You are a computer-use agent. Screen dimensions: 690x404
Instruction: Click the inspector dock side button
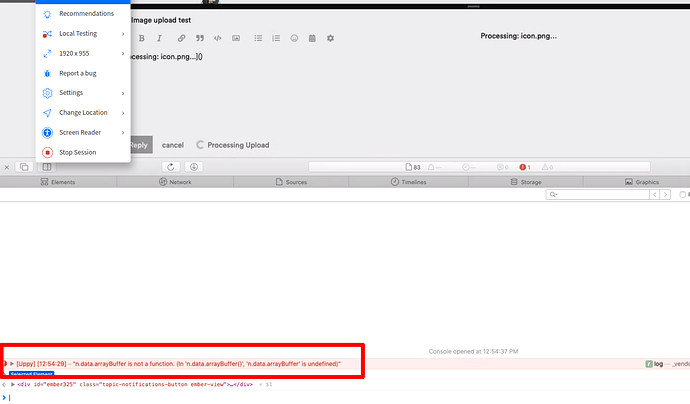click(x=47, y=167)
